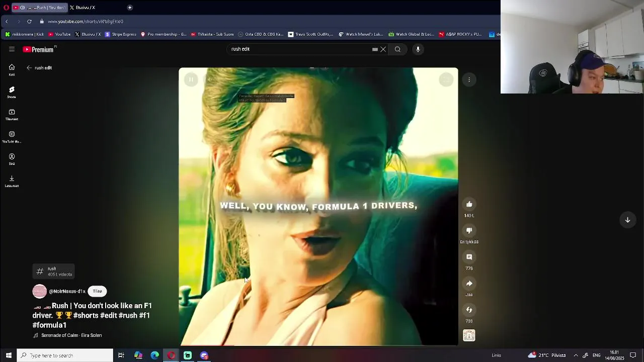The width and height of the screenshot is (644, 362).
Task: Run the search with the magnifier icon
Action: (x=397, y=49)
